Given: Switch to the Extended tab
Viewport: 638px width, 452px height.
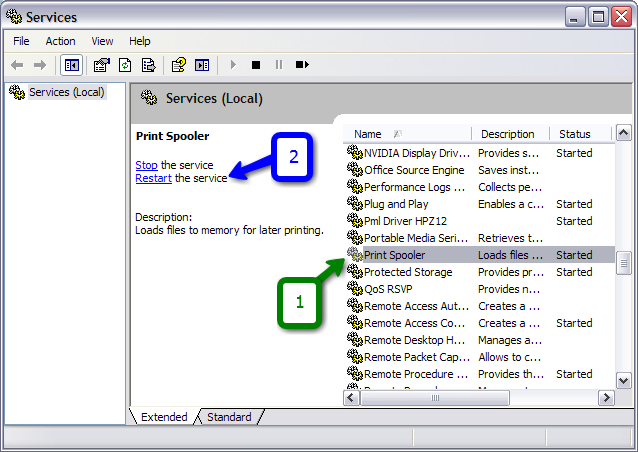Looking at the screenshot, I should (164, 417).
